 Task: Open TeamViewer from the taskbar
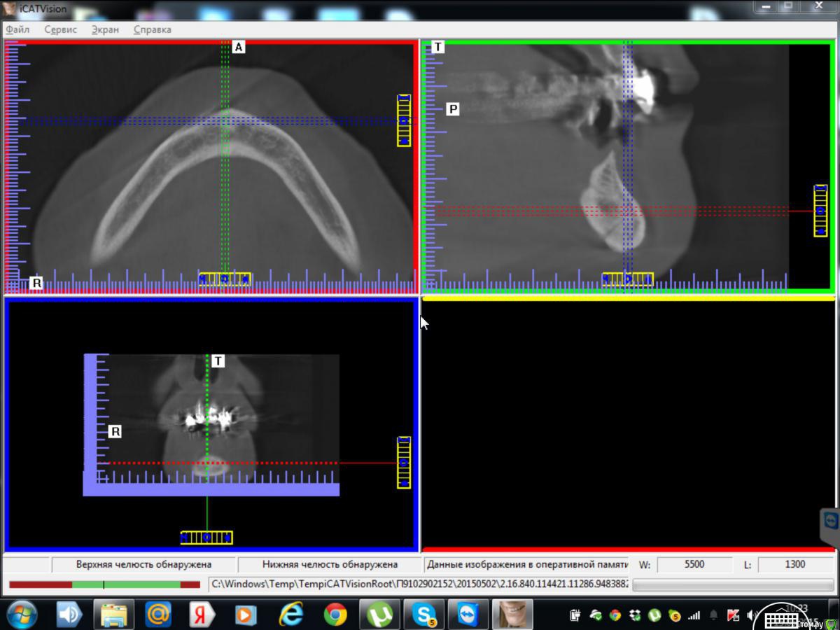pos(468,615)
